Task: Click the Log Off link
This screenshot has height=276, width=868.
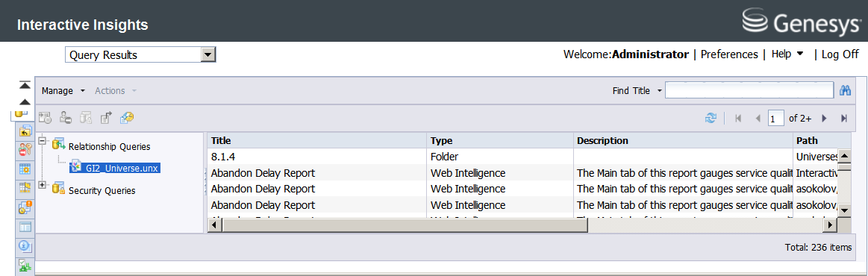Action: pos(840,54)
